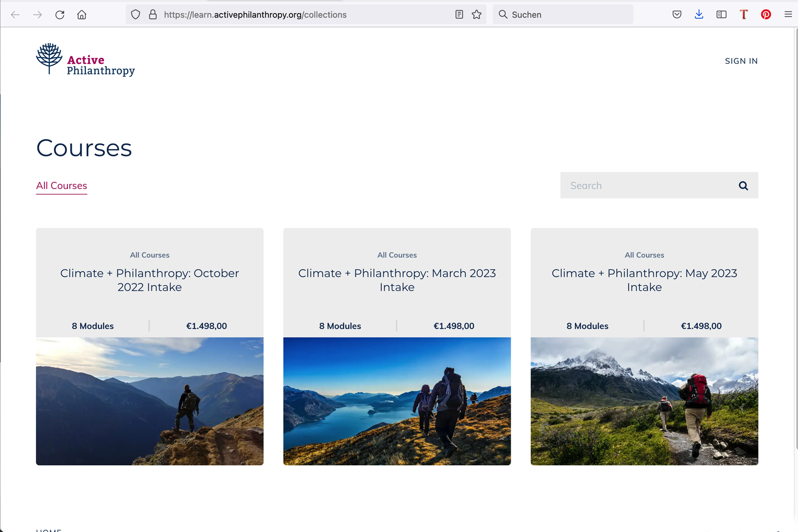Click the SIGN IN link
Viewport: 798px width, 532px height.
741,61
